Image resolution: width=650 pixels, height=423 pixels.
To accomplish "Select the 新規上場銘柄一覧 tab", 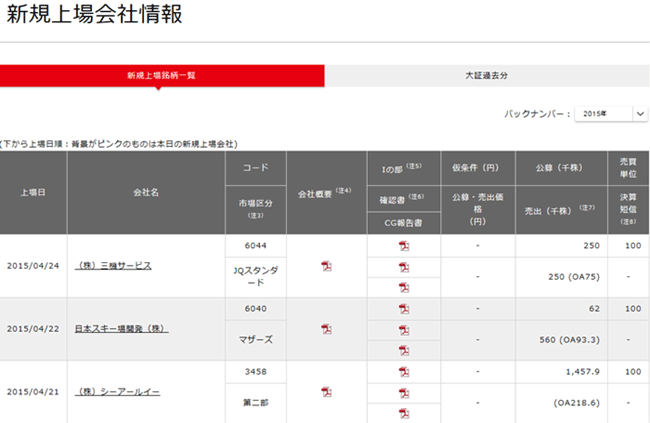I will [162, 76].
